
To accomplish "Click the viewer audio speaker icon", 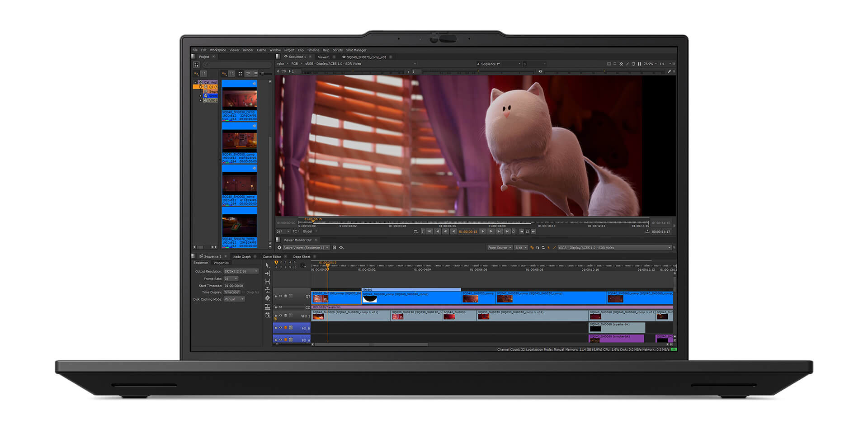I will [540, 71].
